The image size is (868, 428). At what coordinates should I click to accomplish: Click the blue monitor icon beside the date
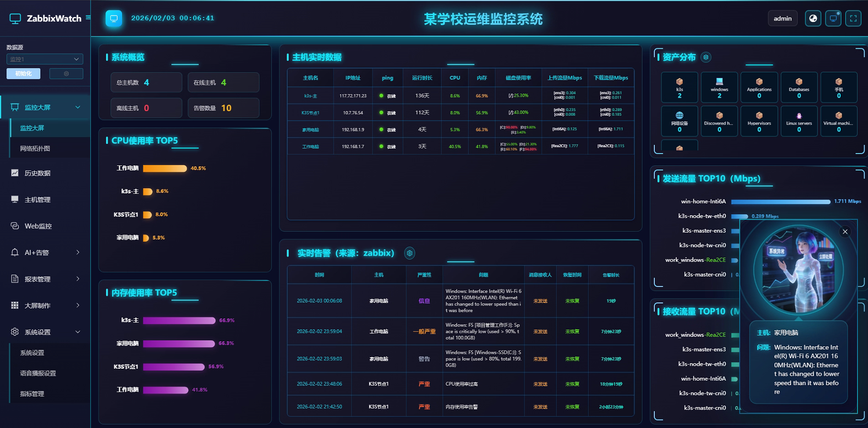coord(114,18)
